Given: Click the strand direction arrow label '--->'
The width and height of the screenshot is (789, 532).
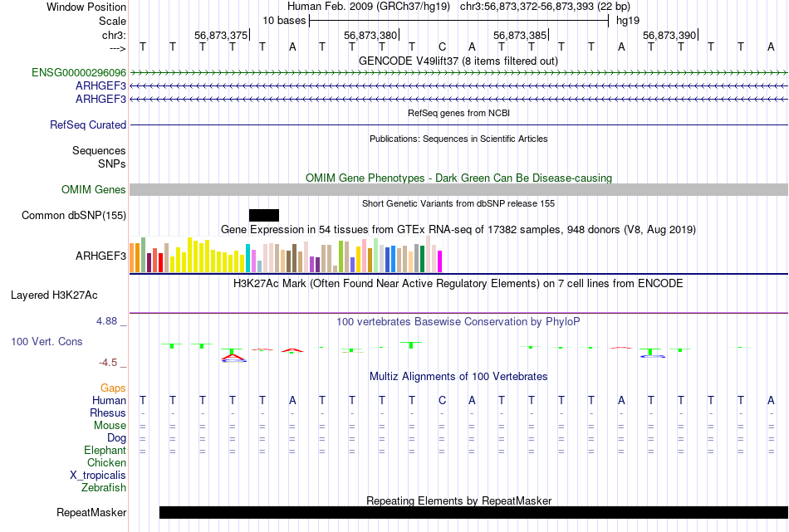Looking at the screenshot, I should click(117, 48).
